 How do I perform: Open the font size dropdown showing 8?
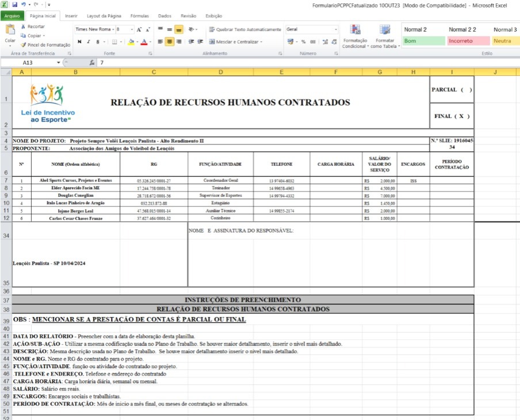click(132, 29)
